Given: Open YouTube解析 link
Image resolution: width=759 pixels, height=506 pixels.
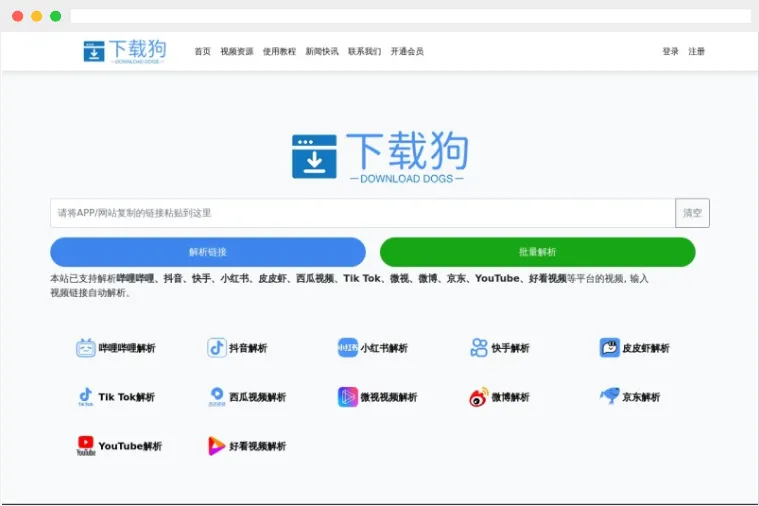Looking at the screenshot, I should tap(130, 446).
